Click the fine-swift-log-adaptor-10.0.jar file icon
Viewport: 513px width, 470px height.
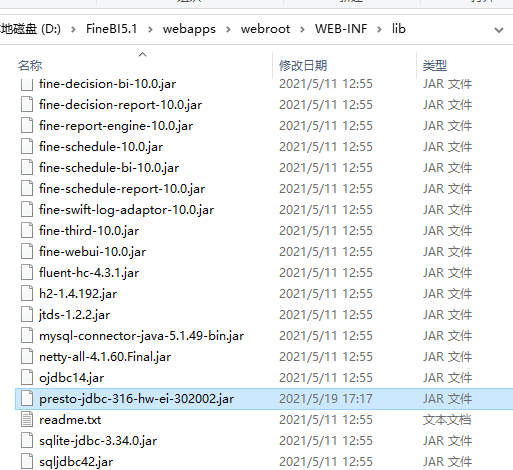(27, 210)
